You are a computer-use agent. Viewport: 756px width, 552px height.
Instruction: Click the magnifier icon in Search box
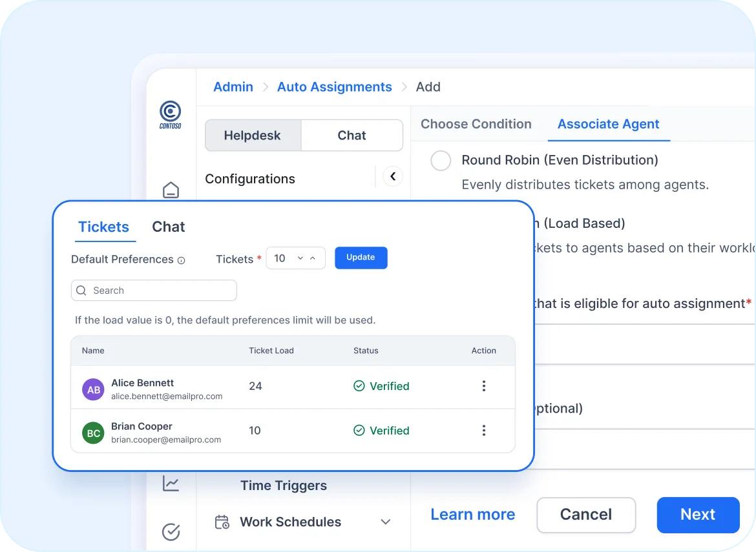coord(81,291)
